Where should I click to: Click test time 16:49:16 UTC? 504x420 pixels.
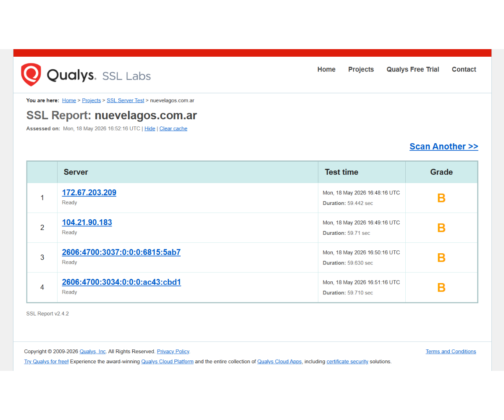(361, 223)
